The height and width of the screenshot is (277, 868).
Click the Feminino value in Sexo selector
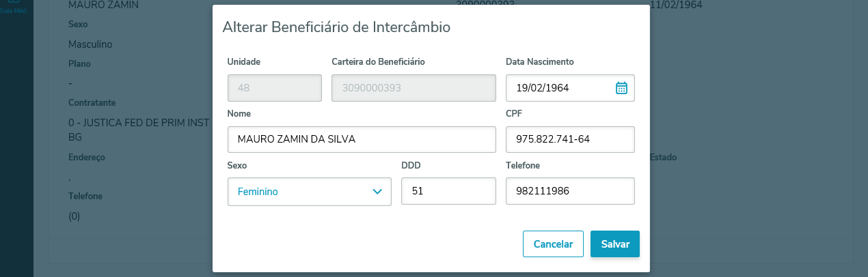(258, 192)
